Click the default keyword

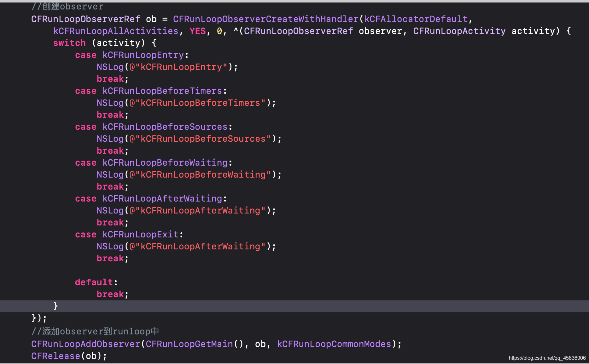pyautogui.click(x=94, y=282)
